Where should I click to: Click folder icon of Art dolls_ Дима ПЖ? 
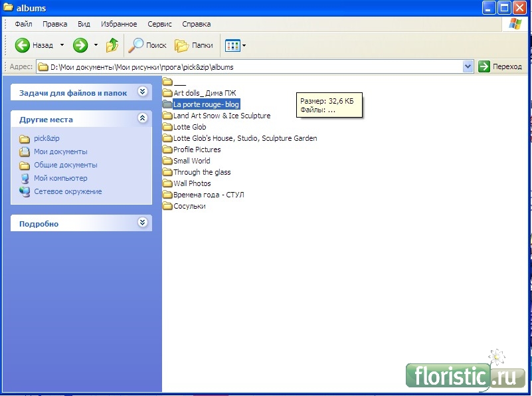coord(167,92)
